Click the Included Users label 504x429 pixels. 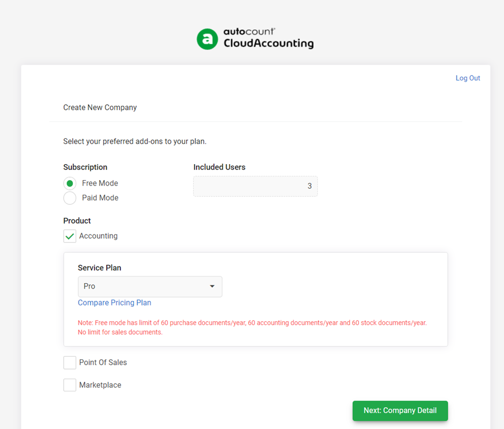click(219, 167)
